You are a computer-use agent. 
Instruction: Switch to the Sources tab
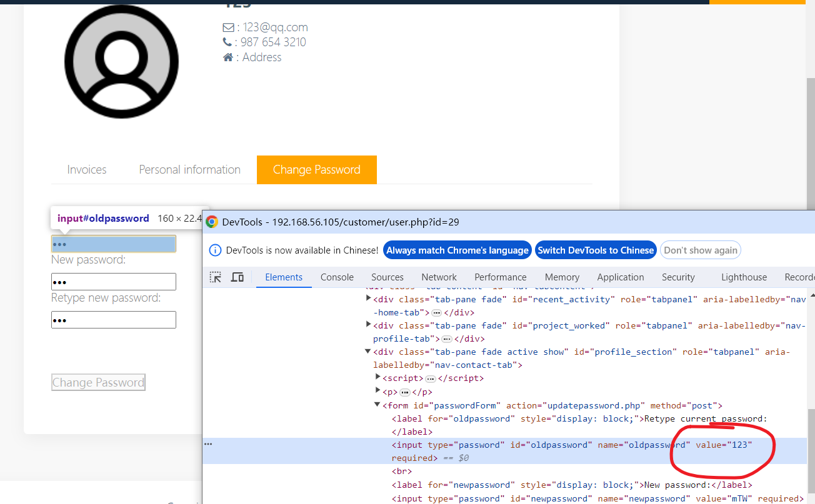coord(387,277)
